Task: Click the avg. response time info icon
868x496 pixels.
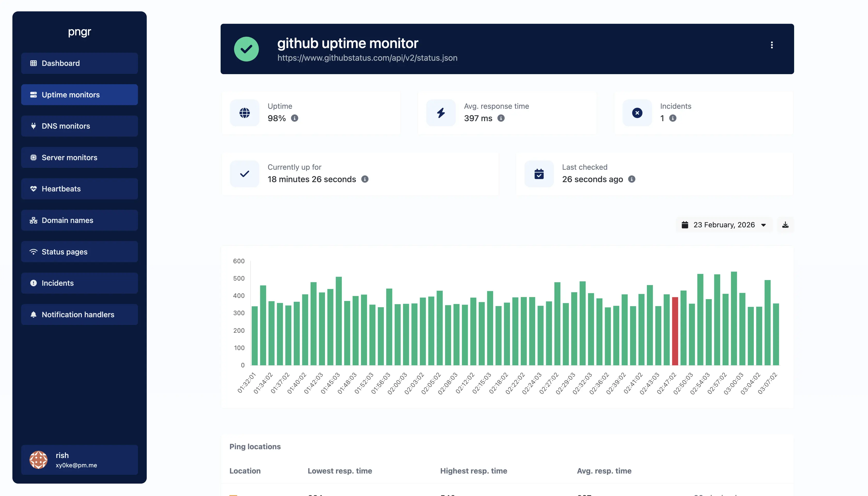Action: [501, 118]
